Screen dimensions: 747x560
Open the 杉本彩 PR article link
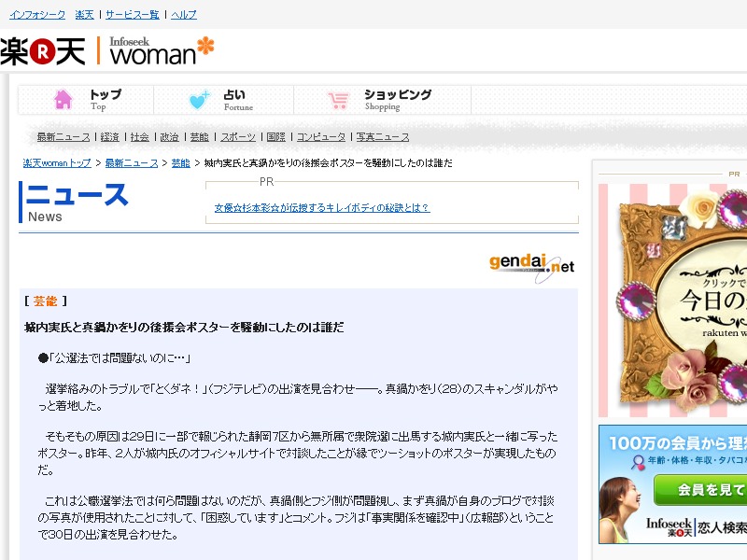(x=322, y=207)
